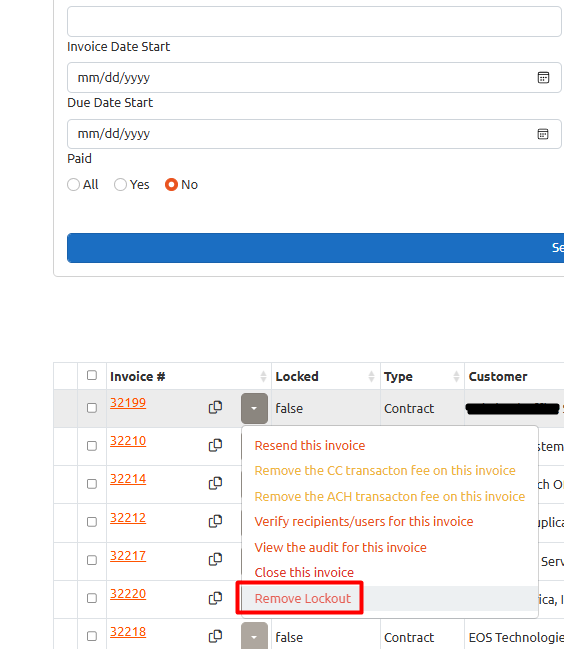Choose 'Resend this invoice' menu entry
Screen dimensions: 564x649
[x=310, y=446]
